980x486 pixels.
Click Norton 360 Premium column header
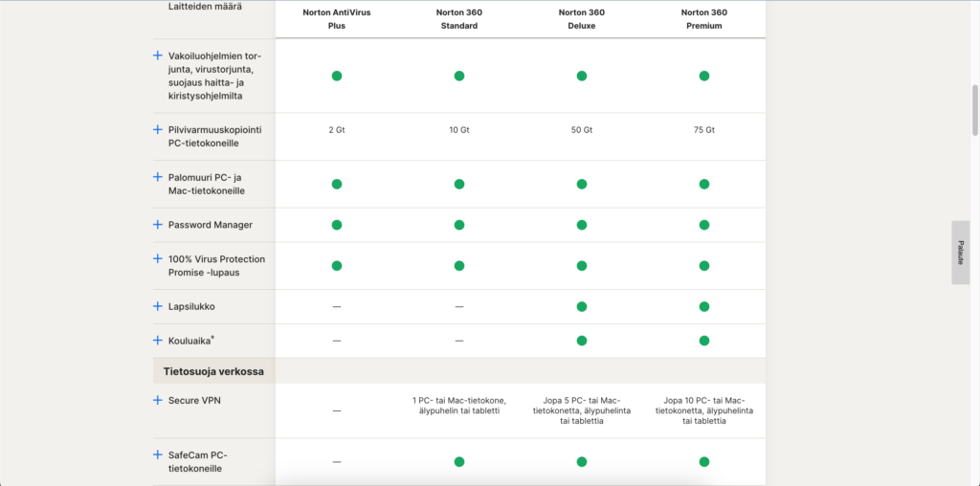[x=704, y=19]
